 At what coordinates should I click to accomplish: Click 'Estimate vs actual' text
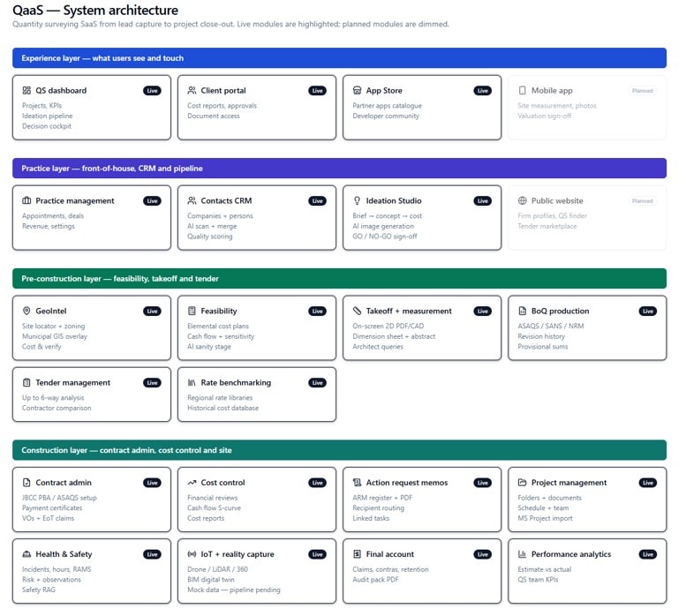(545, 569)
